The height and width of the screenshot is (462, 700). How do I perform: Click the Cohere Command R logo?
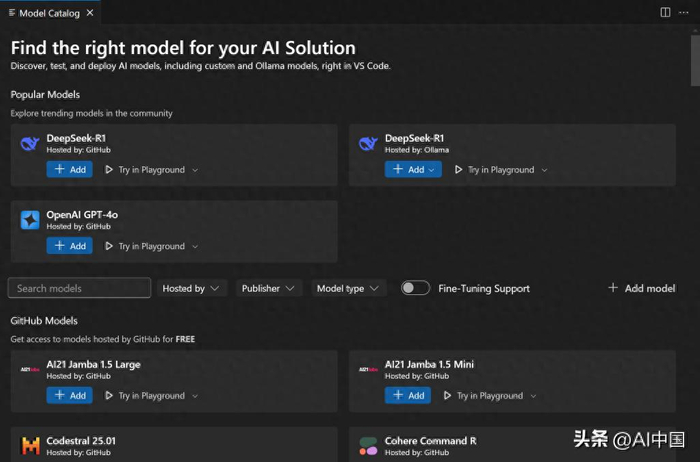pyautogui.click(x=368, y=446)
